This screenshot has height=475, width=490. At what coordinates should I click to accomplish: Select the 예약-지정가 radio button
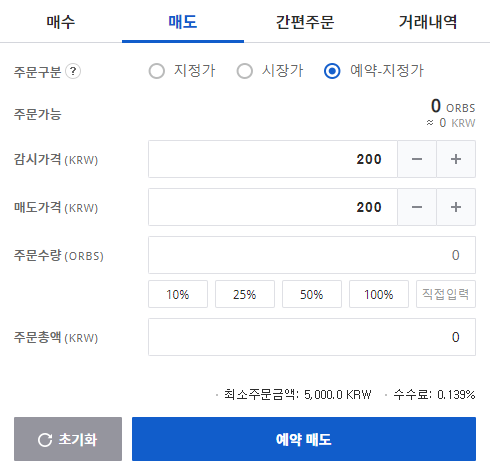coord(332,71)
